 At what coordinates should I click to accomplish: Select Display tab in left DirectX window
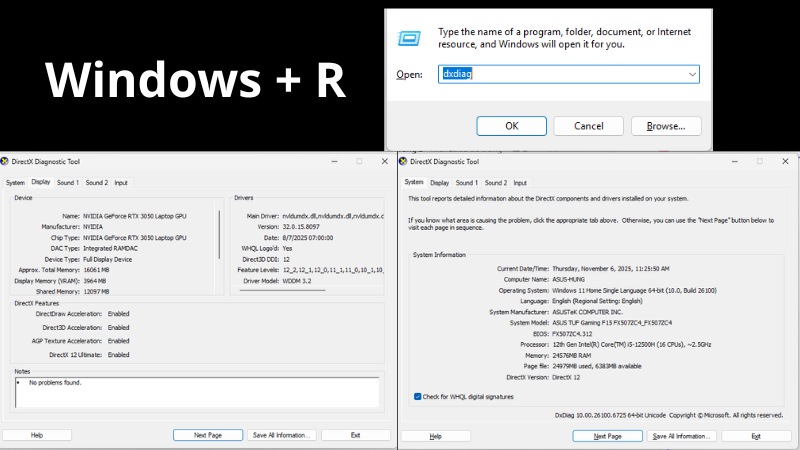41,182
